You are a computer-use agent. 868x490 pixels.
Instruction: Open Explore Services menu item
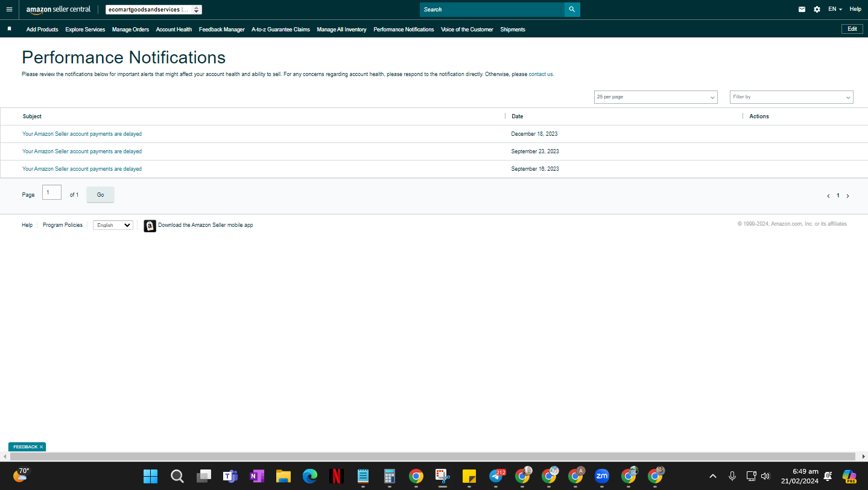click(x=85, y=30)
